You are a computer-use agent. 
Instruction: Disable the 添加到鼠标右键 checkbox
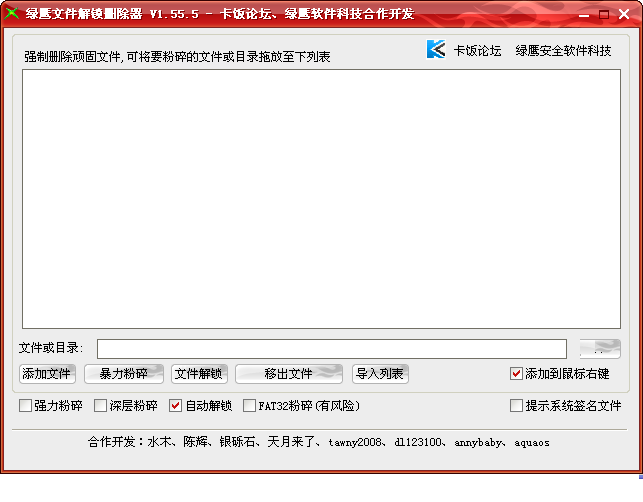tap(516, 374)
